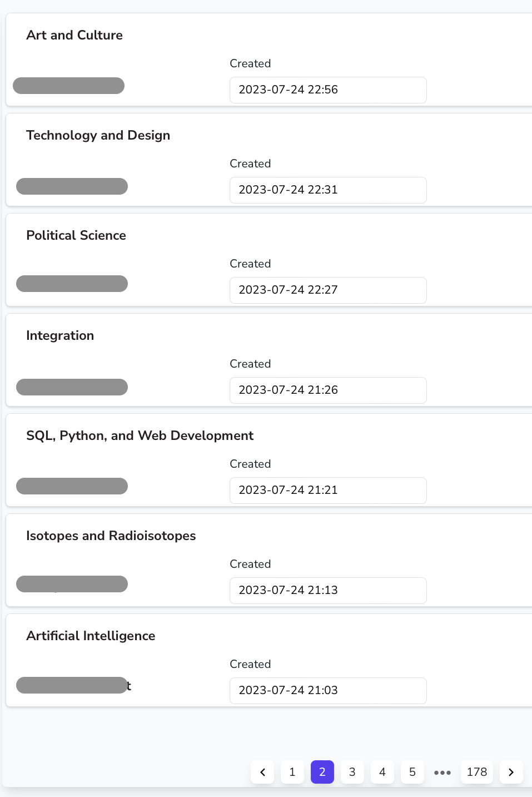Image resolution: width=532 pixels, height=797 pixels.
Task: Go to previous page arrow
Action: pos(262,772)
